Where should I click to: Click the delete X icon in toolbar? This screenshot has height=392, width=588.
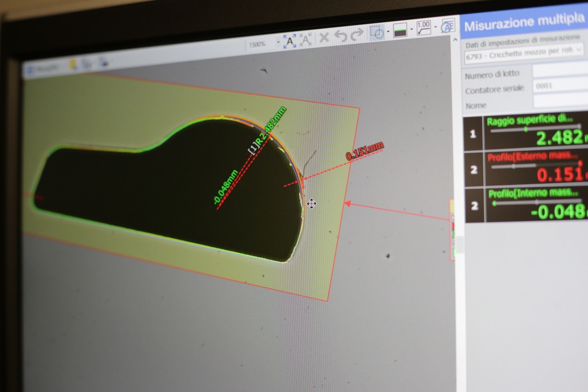[x=324, y=37]
